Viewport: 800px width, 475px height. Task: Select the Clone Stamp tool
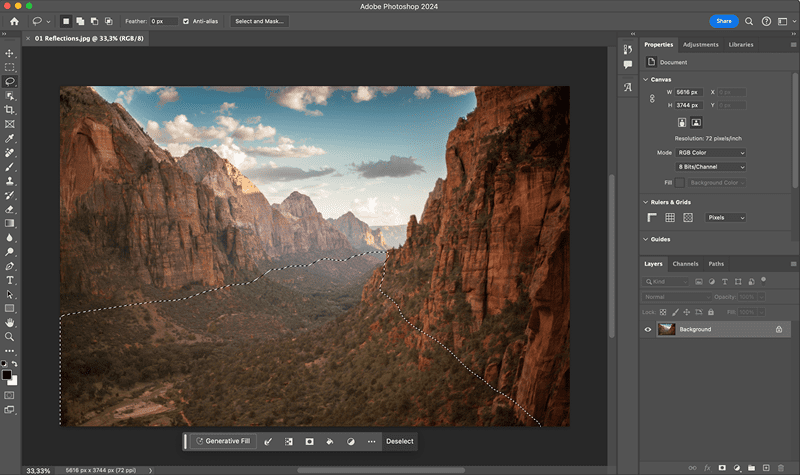[10, 181]
